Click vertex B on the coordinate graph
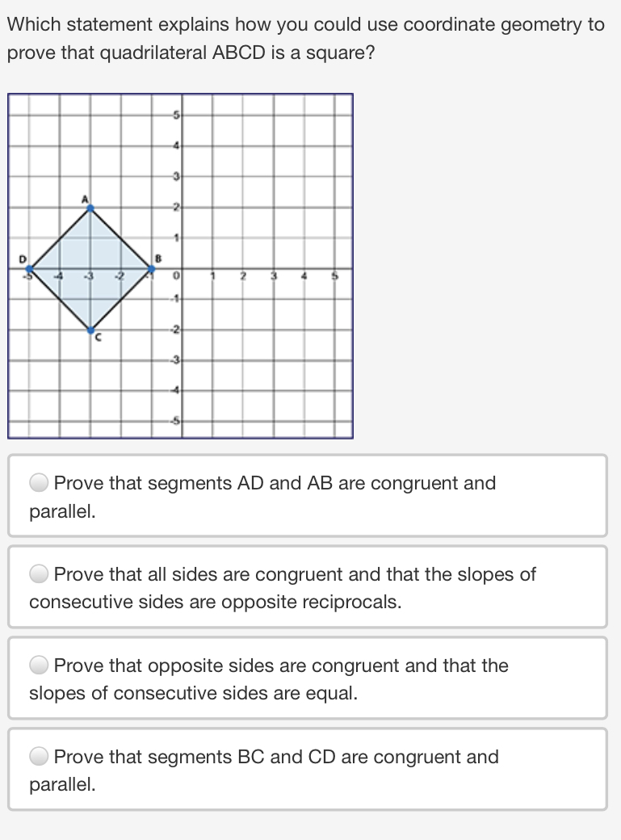 150,268
